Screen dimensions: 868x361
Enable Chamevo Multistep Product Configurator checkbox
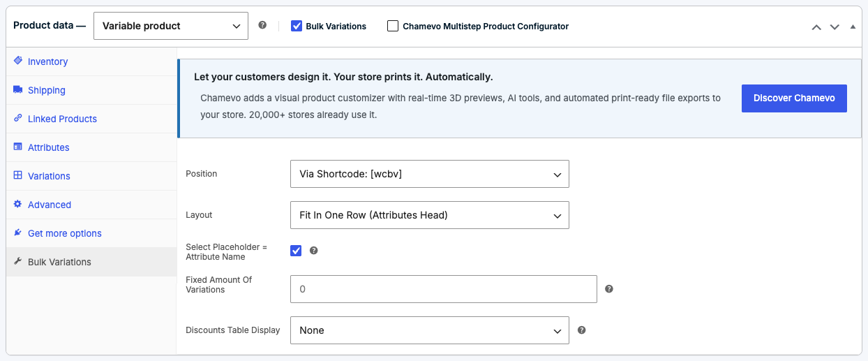(x=393, y=26)
